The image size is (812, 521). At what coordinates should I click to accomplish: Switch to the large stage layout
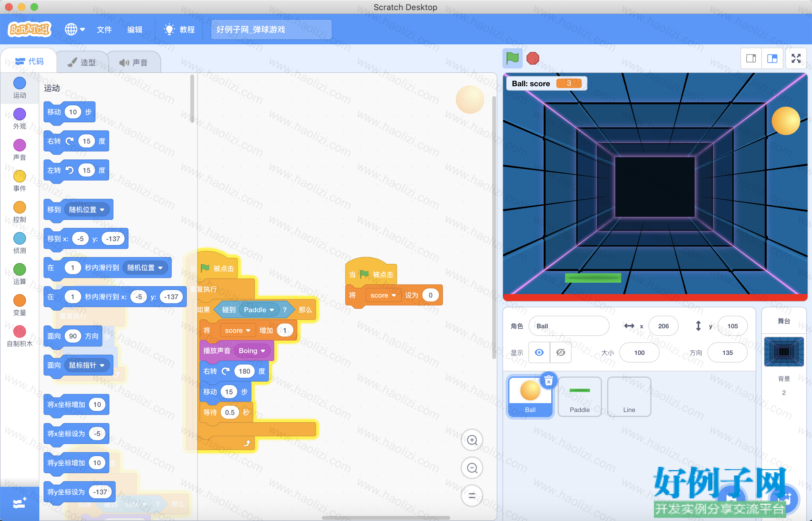(x=772, y=59)
